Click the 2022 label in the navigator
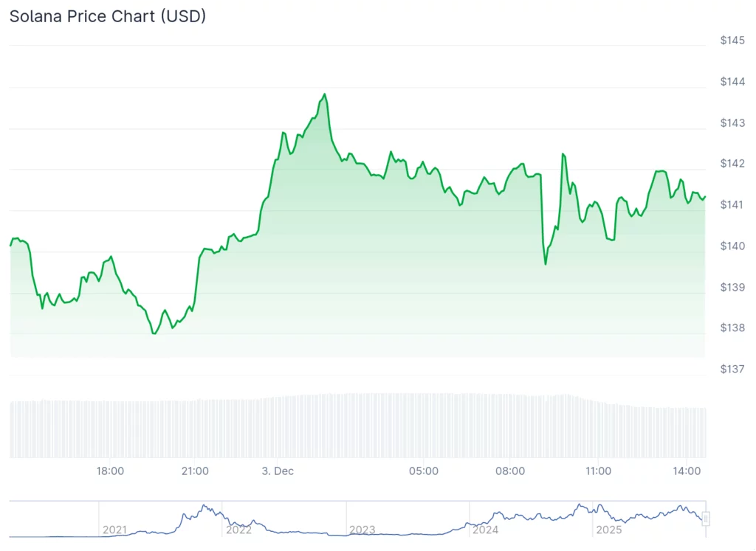Image resolution: width=756 pixels, height=551 pixels. click(x=238, y=530)
